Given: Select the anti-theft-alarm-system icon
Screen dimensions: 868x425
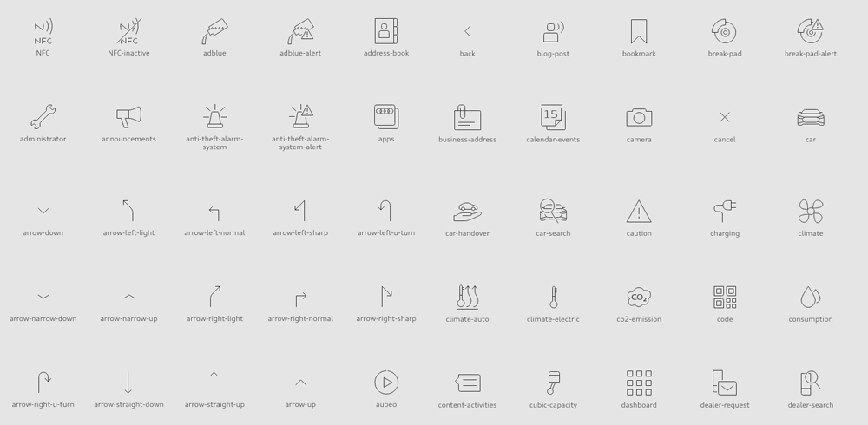Looking at the screenshot, I should [214, 116].
